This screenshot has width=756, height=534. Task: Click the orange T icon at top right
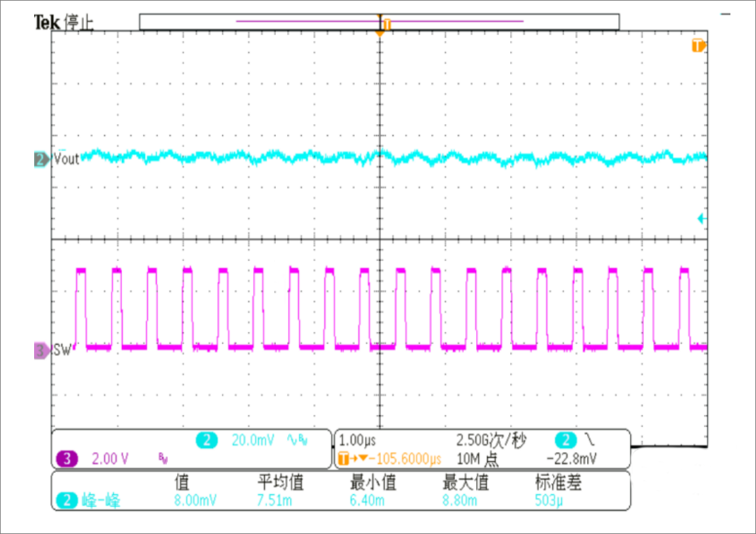698,46
